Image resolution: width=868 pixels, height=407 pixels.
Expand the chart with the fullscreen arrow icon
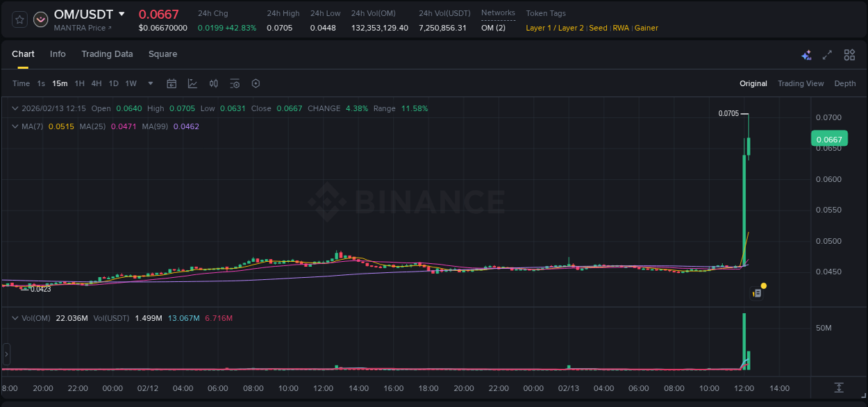[827, 54]
